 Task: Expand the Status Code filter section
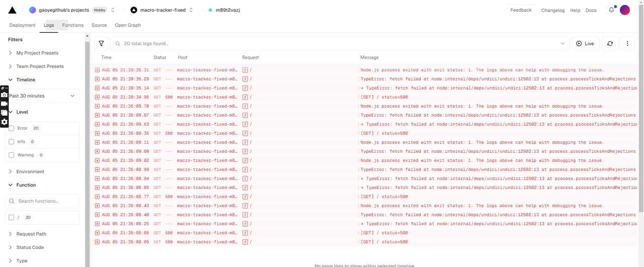[30, 247]
